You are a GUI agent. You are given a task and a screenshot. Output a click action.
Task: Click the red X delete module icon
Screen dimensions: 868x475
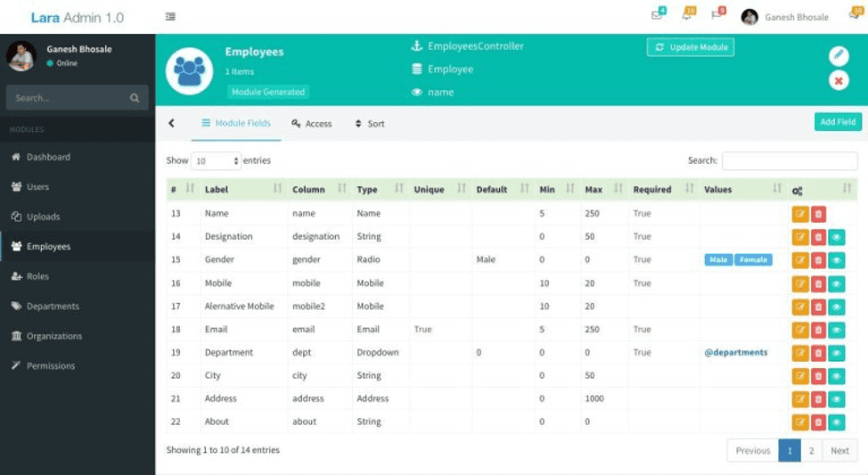click(x=839, y=81)
